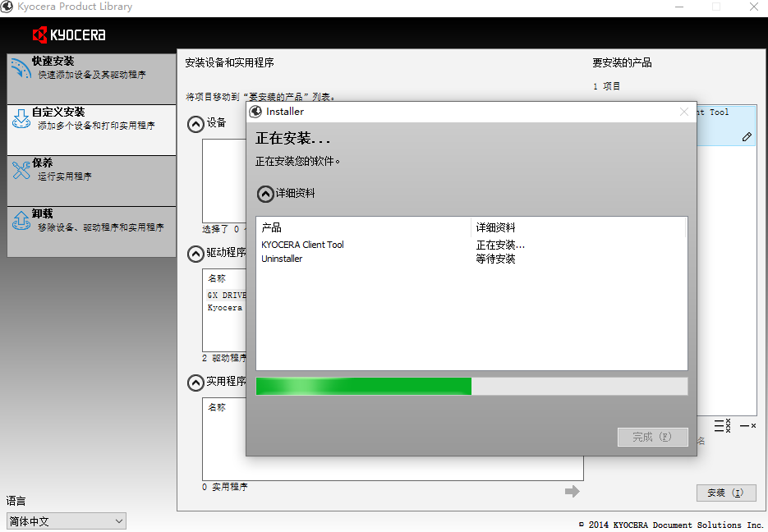Open the language dropdown showing 简体中文

point(66,521)
